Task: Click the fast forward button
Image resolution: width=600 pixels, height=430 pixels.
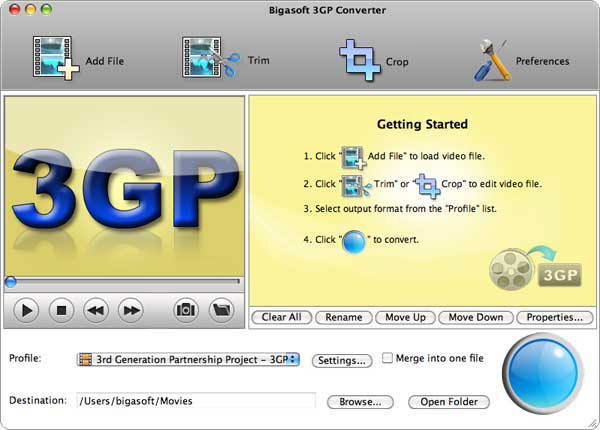Action: click(x=131, y=310)
